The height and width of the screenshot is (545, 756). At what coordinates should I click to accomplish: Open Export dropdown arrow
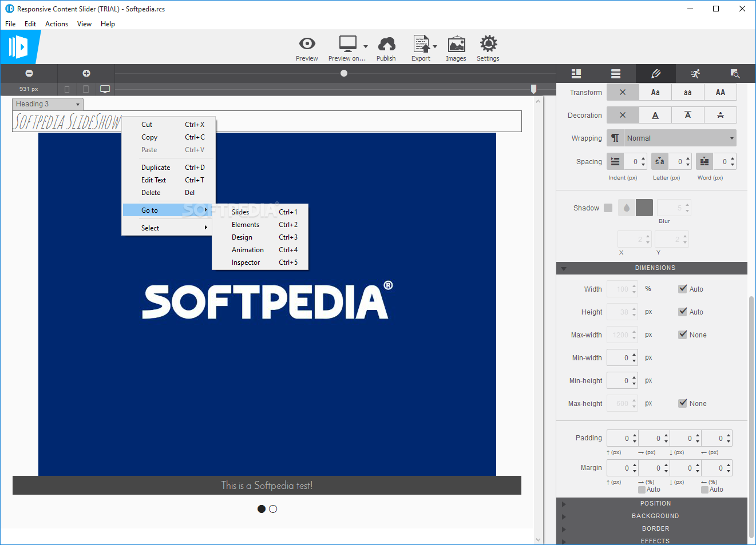435,46
